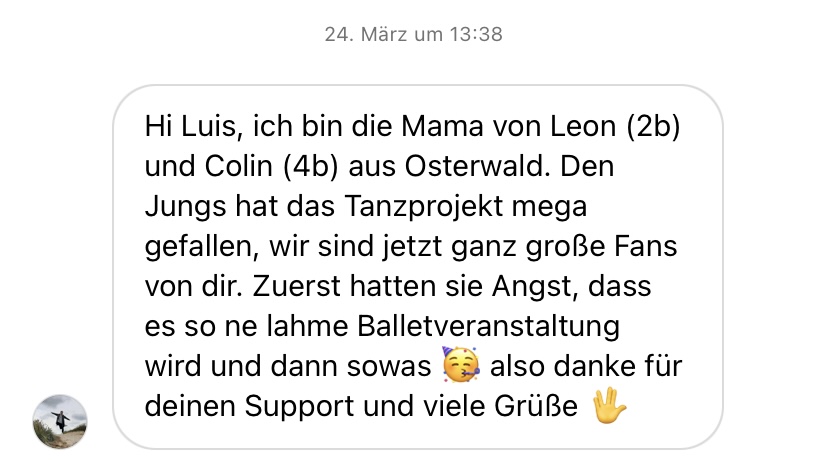Click the time 13:38 in the date header
The image size is (828, 461).
(476, 34)
